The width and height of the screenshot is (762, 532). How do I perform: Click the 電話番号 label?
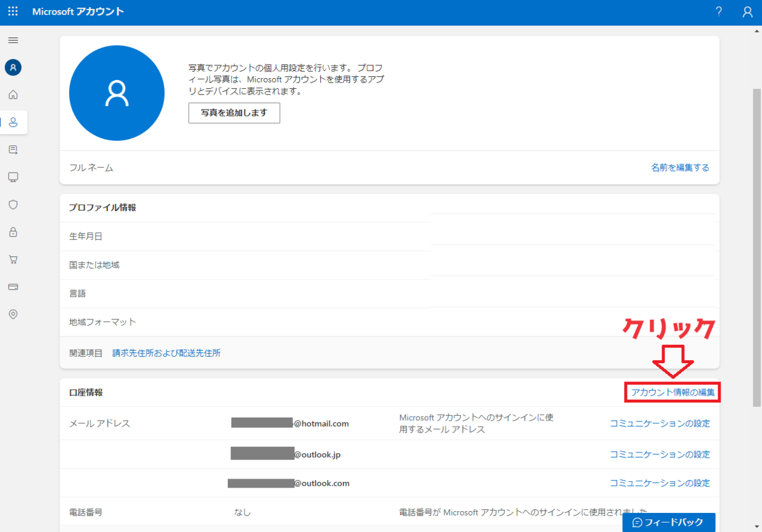point(86,512)
